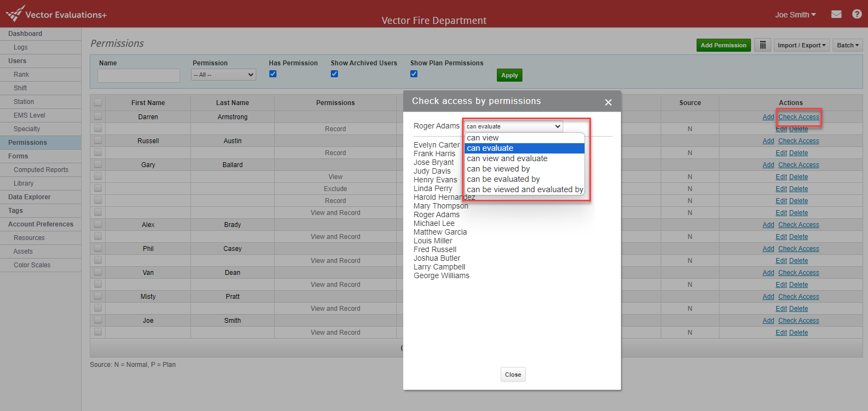The height and width of the screenshot is (411, 868).
Task: Choose 'can be evaluated by' option
Action: click(525, 179)
